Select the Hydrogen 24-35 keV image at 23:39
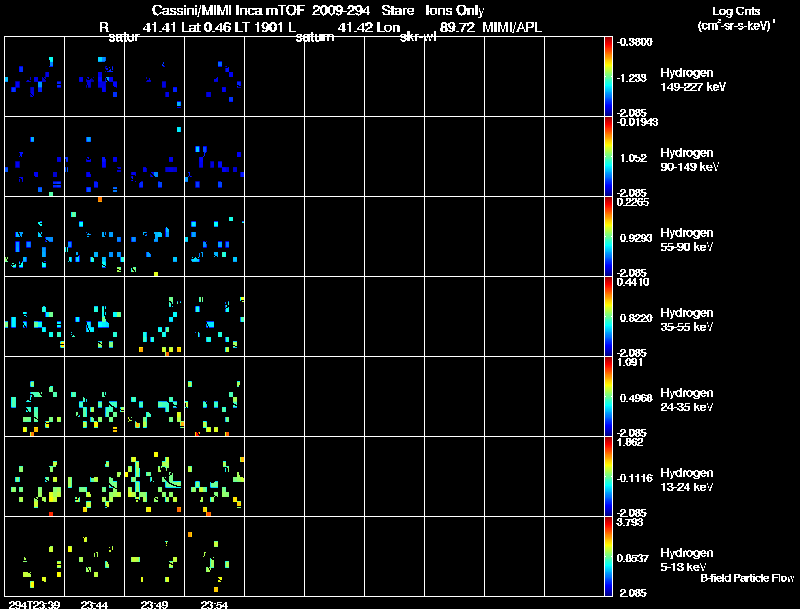800x609 pixels. (x=34, y=396)
